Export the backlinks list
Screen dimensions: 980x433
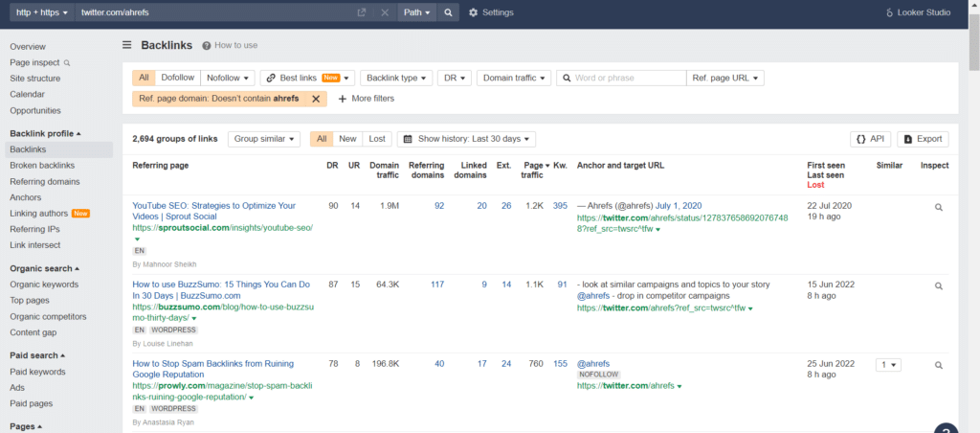click(924, 139)
